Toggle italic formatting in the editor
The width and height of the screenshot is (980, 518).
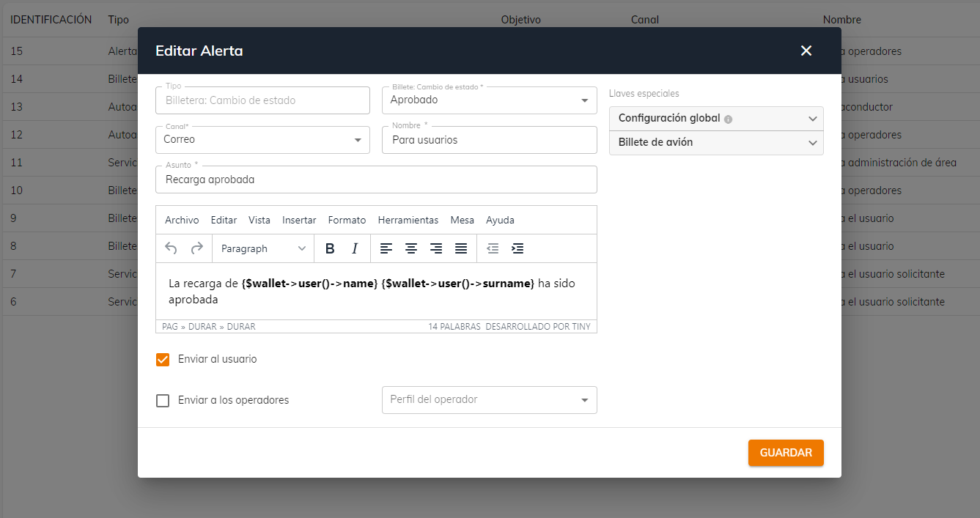(x=355, y=248)
